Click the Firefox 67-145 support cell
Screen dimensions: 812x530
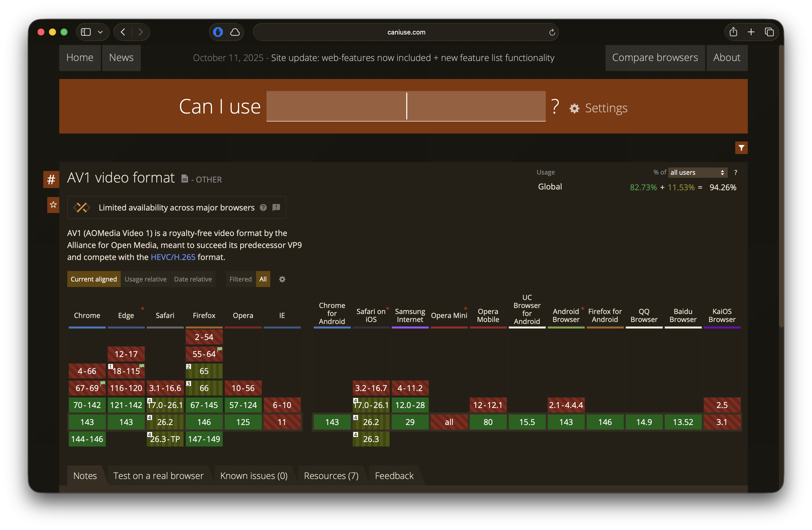click(x=204, y=405)
